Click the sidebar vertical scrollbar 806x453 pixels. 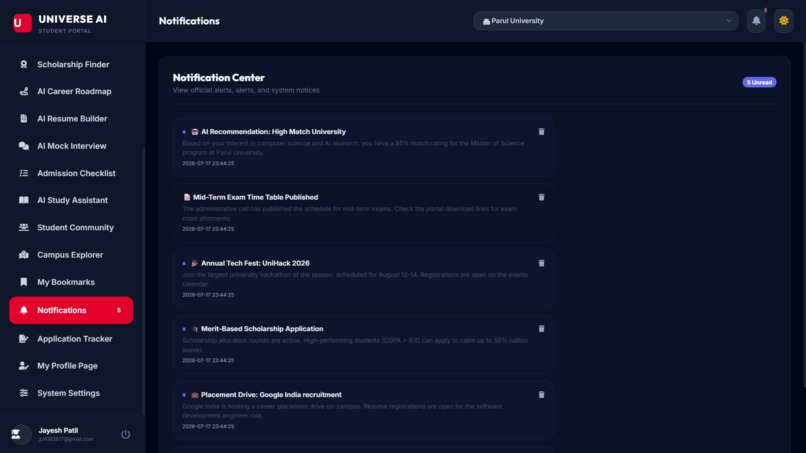(x=143, y=280)
